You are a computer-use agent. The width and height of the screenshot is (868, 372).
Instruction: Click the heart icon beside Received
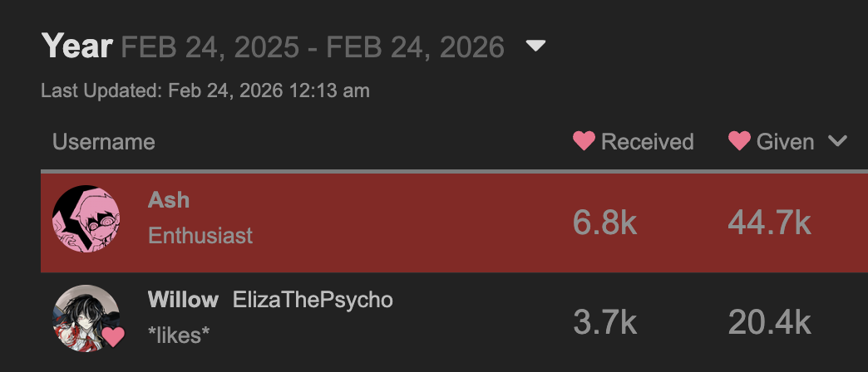coord(584,142)
